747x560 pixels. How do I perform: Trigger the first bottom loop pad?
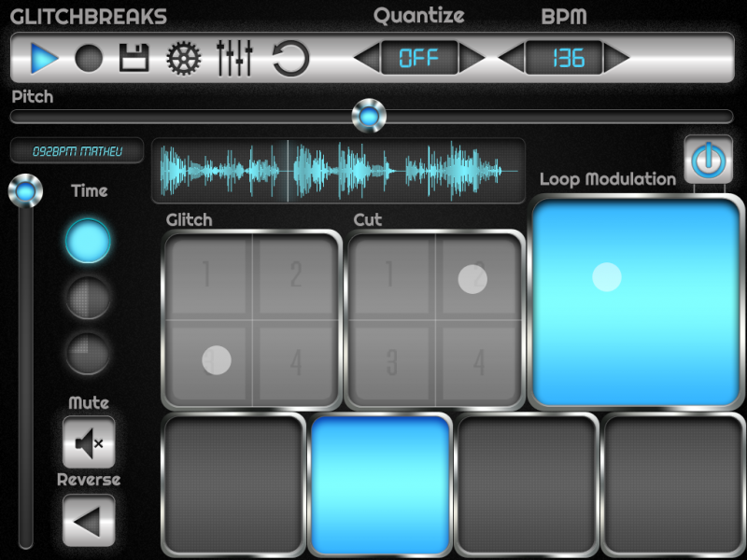233,484
